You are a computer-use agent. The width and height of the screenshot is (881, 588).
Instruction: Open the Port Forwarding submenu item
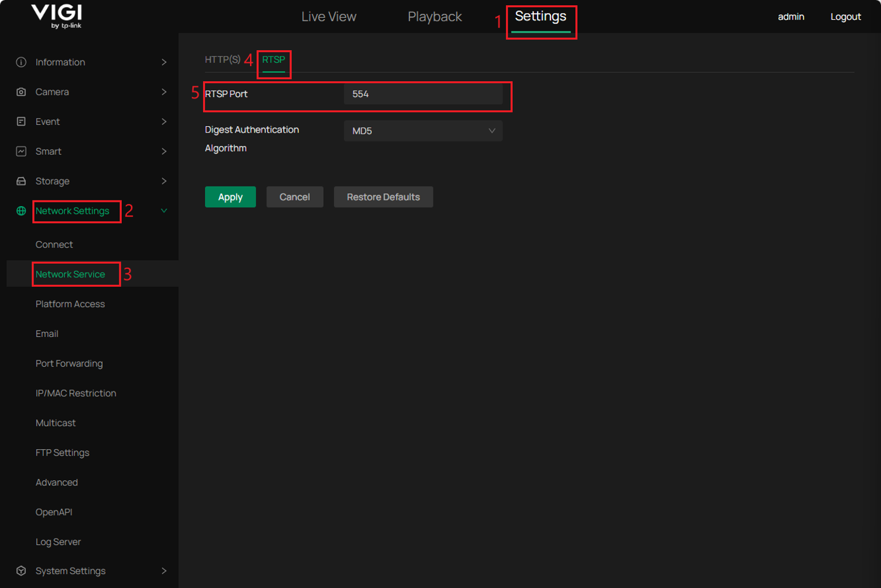(69, 363)
